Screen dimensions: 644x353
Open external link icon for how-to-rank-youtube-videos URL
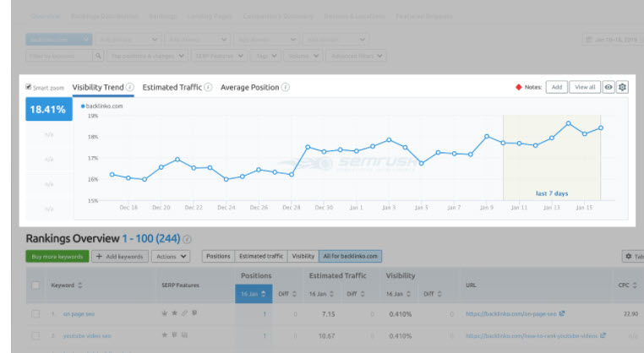pyautogui.click(x=603, y=335)
